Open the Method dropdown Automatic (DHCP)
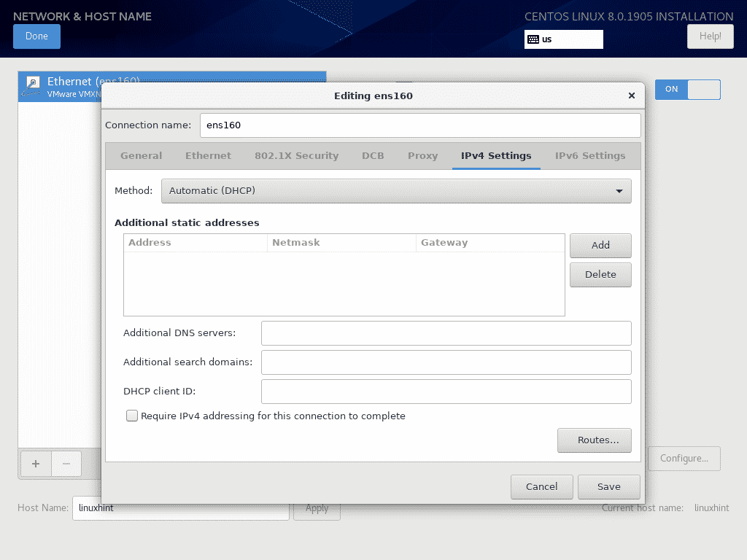Viewport: 747px width, 560px height. point(396,191)
